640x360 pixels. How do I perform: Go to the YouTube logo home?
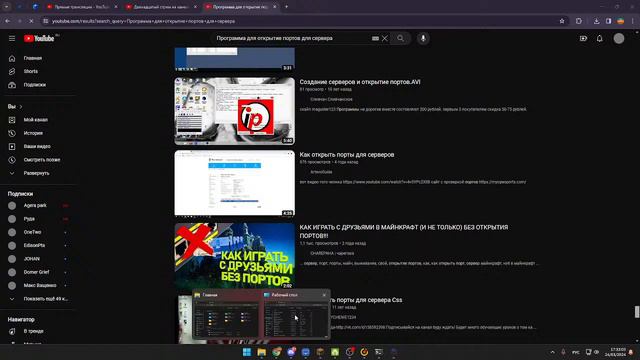[39, 38]
